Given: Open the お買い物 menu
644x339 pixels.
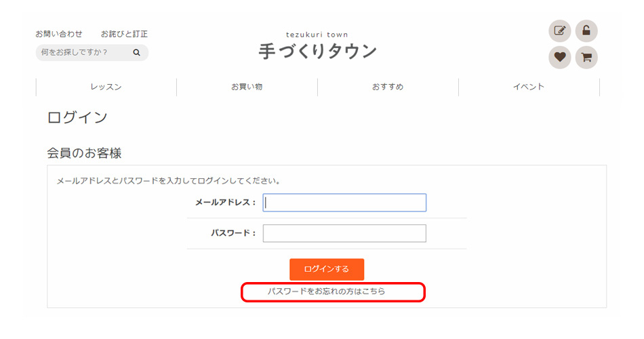Looking at the screenshot, I should coord(247,87).
